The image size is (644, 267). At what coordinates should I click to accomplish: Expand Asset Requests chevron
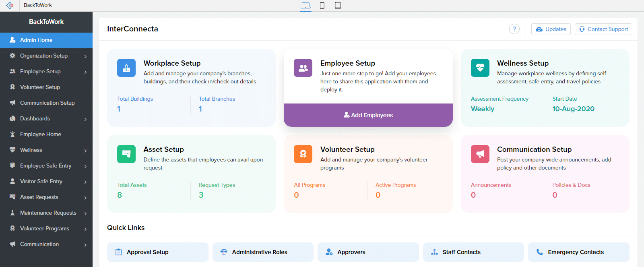[x=85, y=198]
